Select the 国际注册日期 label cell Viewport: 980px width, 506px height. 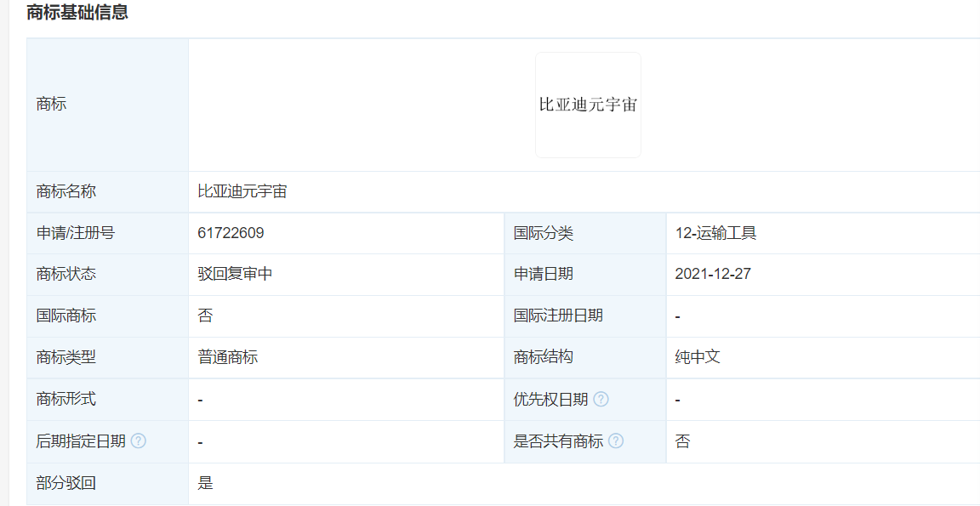point(585,316)
